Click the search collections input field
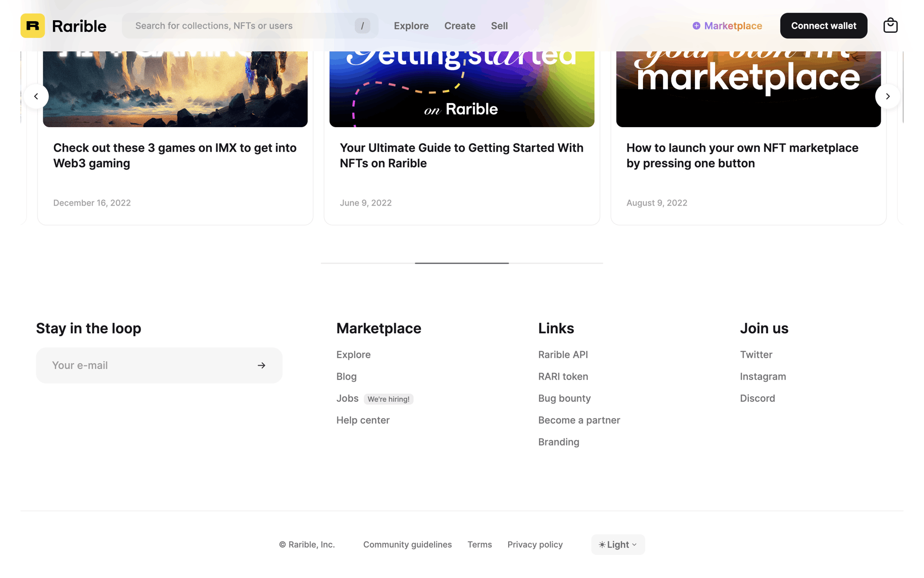This screenshot has height=578, width=924. [x=250, y=26]
